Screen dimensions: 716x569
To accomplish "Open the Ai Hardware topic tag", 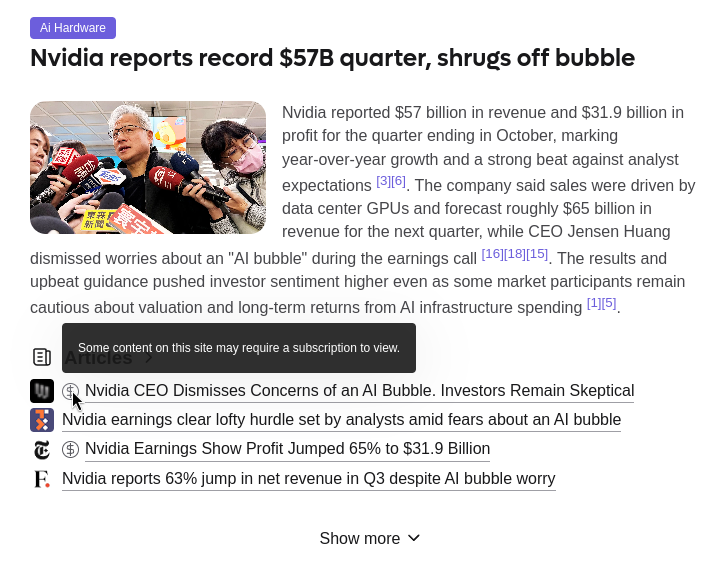I will (73, 28).
